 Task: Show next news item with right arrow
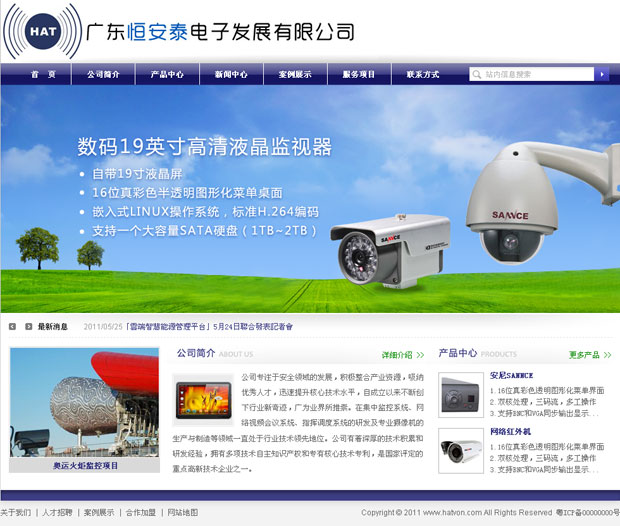click(x=27, y=326)
